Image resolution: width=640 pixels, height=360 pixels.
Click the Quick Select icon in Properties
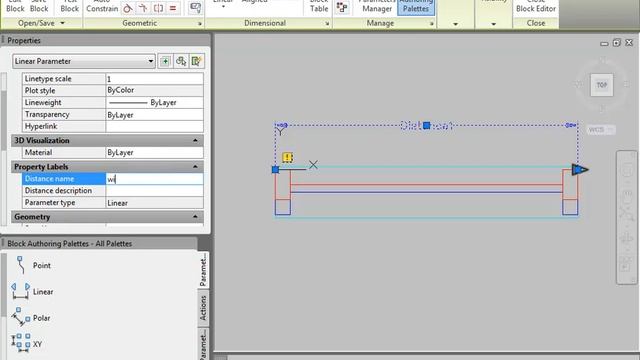click(197, 61)
